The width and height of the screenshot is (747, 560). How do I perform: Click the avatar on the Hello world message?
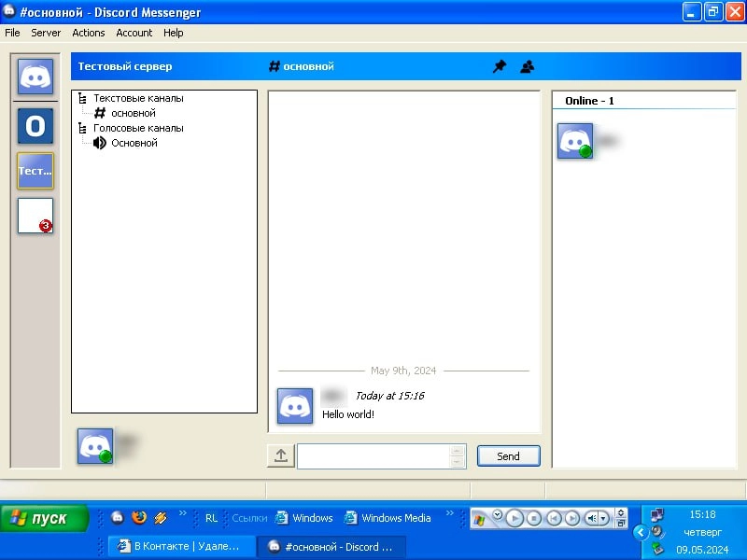click(295, 406)
